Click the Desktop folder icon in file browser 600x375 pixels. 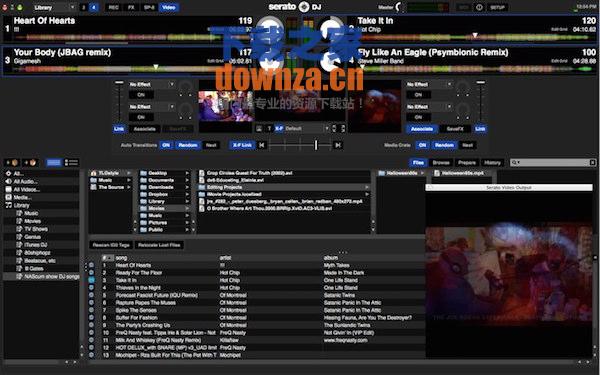point(143,173)
